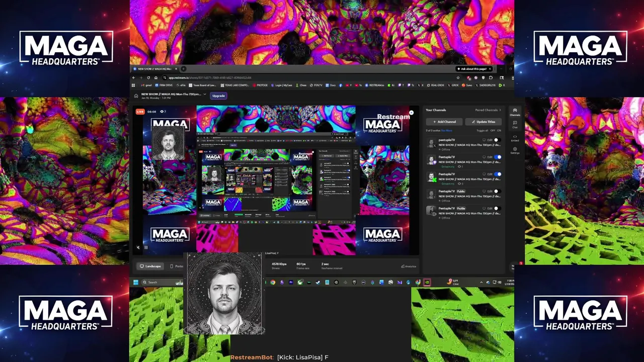Reload the Restream page
The width and height of the screenshot is (644, 362).
point(148,77)
